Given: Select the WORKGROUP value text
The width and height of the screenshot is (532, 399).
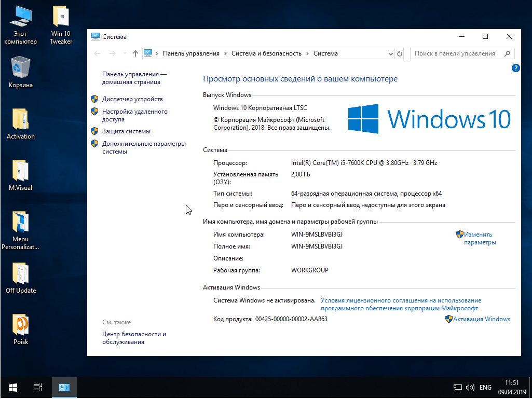Looking at the screenshot, I should tap(310, 270).
